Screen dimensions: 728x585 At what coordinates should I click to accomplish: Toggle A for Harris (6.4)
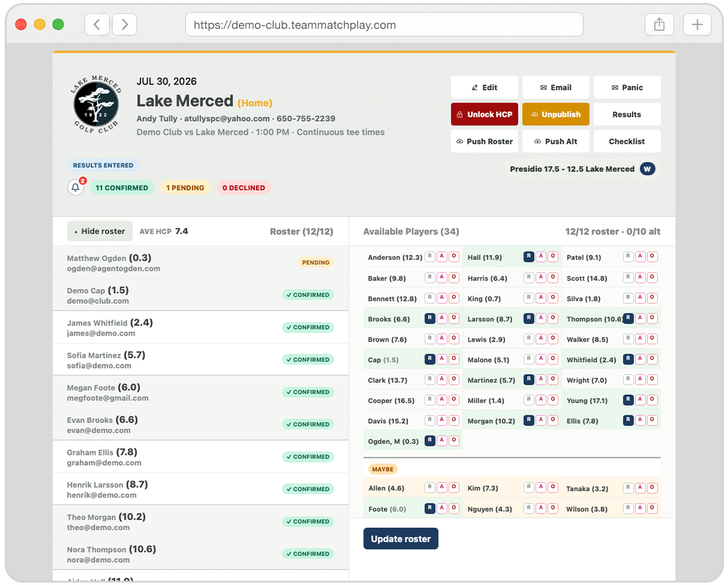[541, 278]
